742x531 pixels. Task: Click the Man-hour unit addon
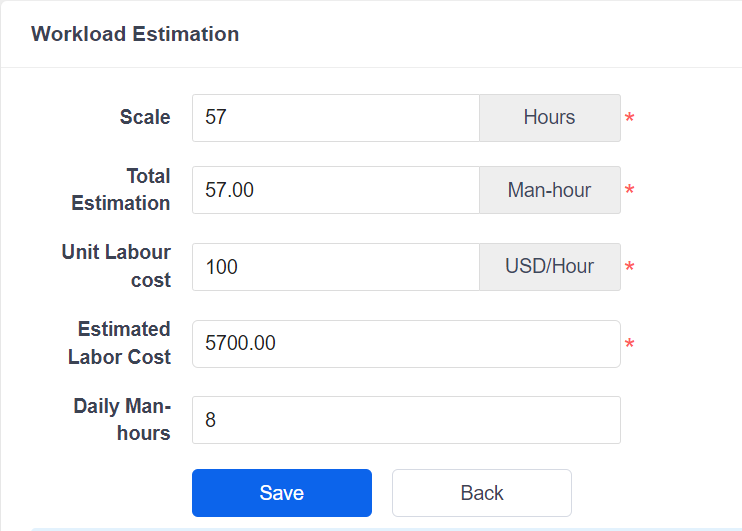pos(549,190)
